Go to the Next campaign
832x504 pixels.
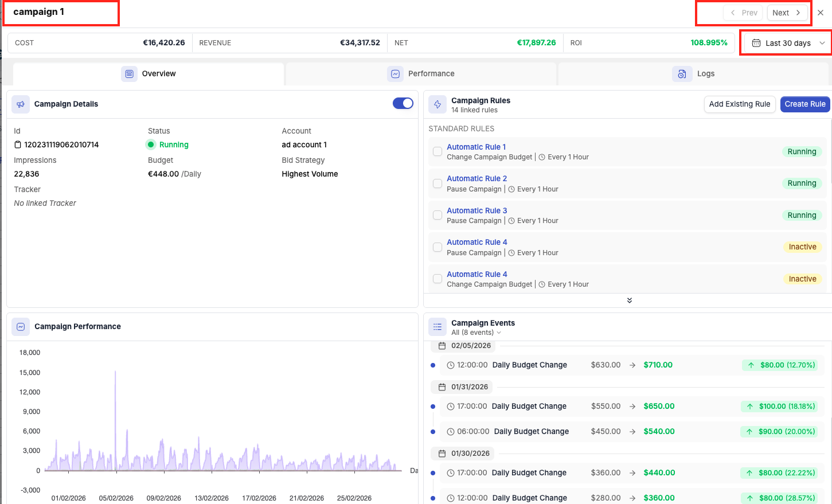pyautogui.click(x=787, y=13)
